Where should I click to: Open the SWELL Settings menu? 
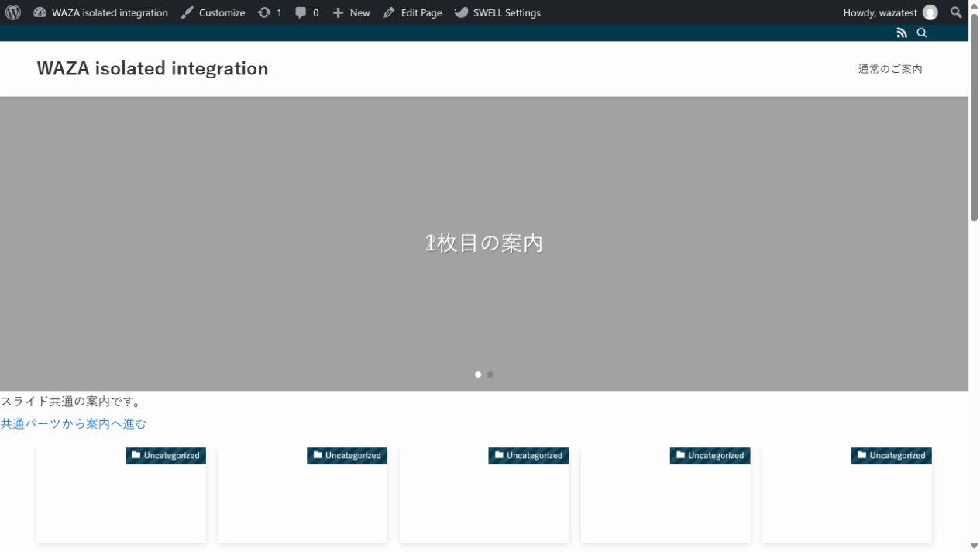[497, 12]
